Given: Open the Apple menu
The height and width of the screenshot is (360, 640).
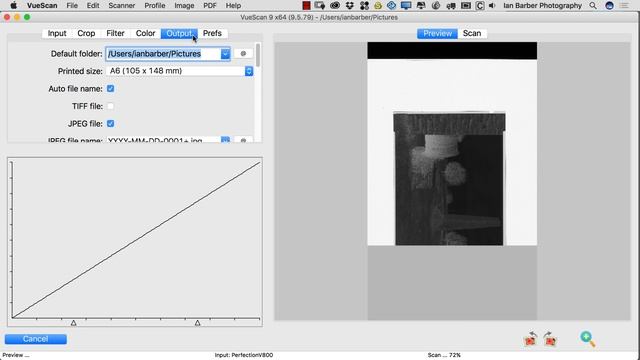Looking at the screenshot, I should click(13, 6).
